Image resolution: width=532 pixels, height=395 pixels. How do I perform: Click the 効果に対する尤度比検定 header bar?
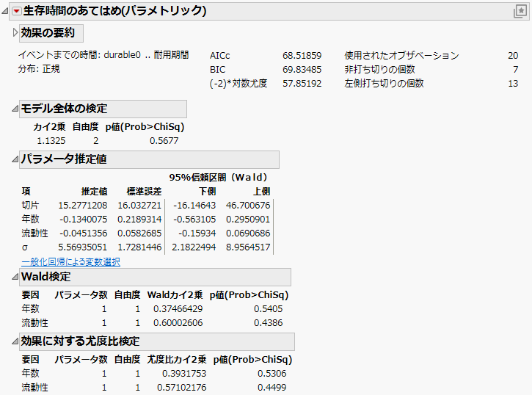[157, 341]
